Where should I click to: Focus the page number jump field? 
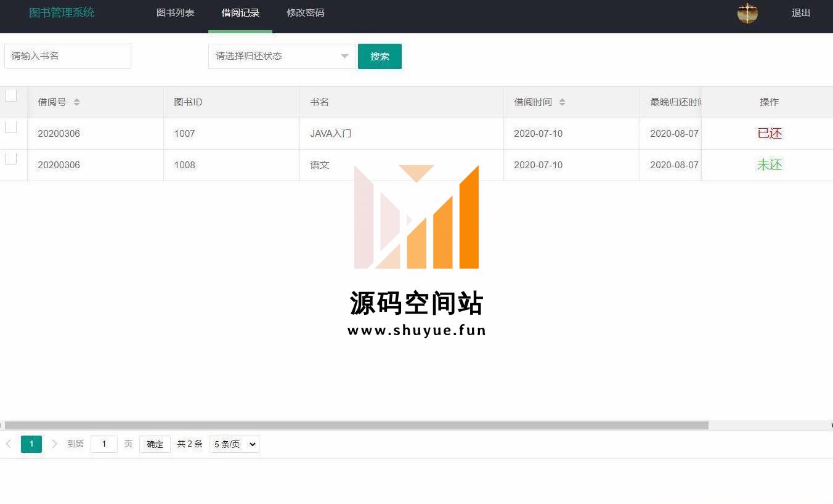point(104,444)
